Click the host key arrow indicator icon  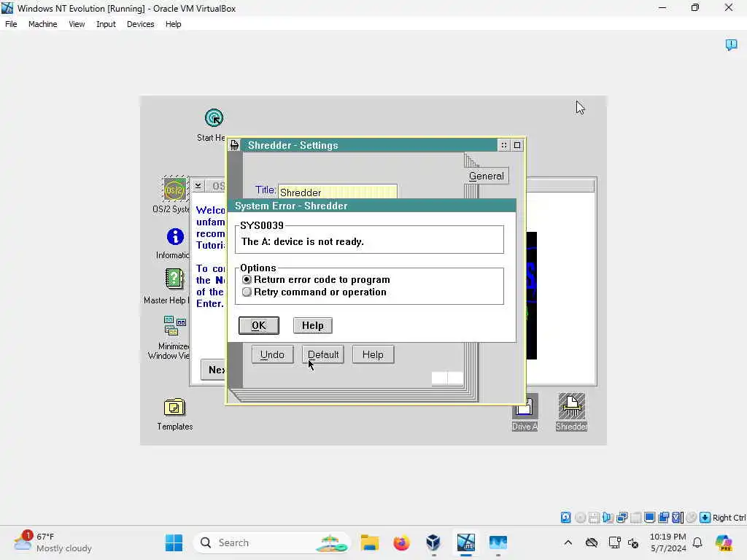pos(705,518)
